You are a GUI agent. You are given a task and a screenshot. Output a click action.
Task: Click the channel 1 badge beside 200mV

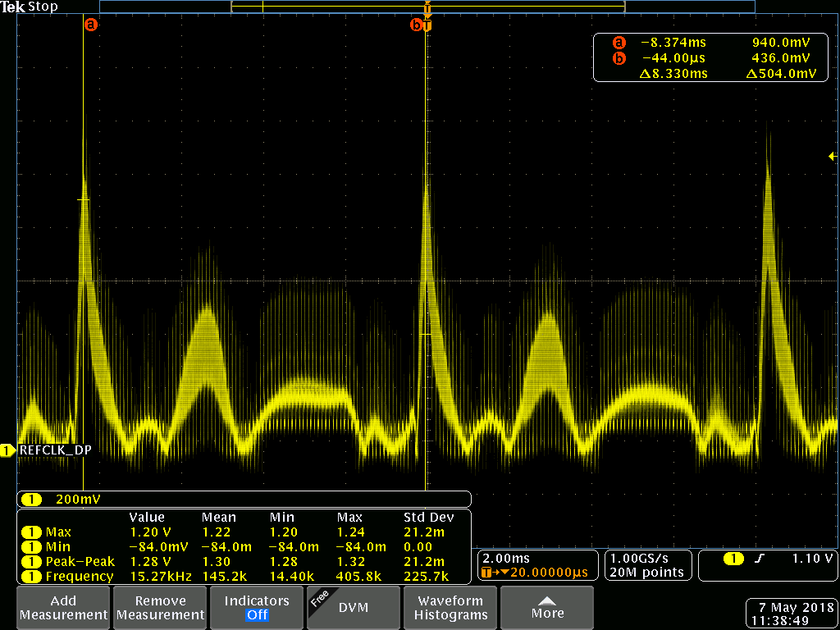pos(31,499)
